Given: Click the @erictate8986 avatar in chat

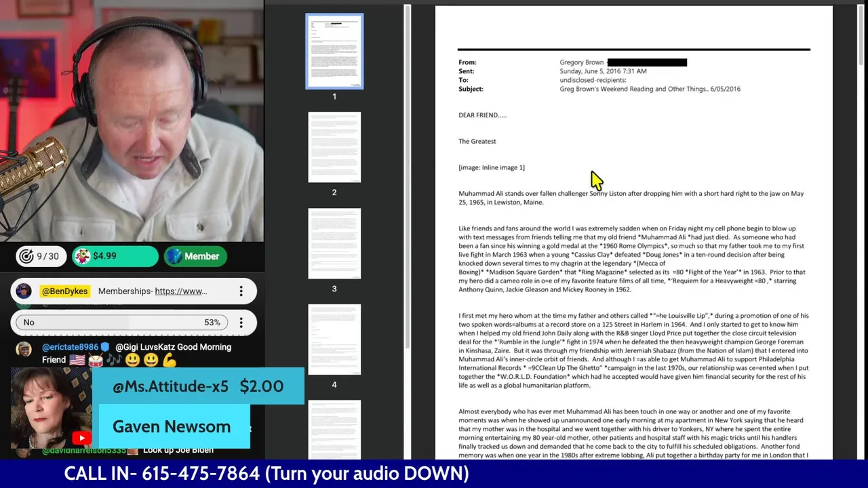Looking at the screenshot, I should [x=24, y=349].
